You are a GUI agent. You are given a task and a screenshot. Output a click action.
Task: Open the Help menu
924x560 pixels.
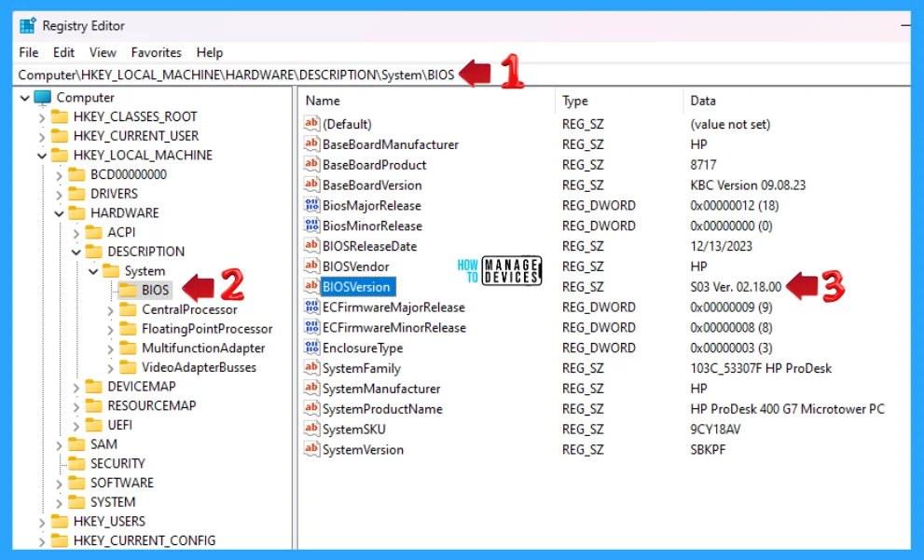[x=210, y=52]
